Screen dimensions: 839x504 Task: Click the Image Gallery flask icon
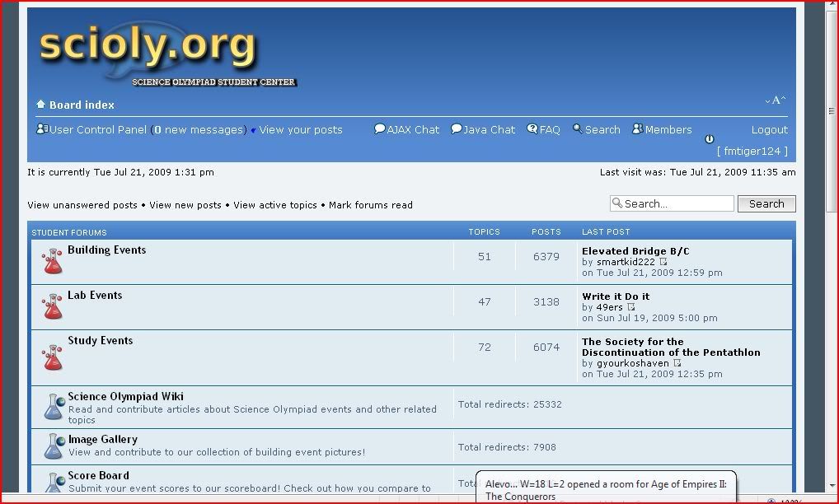click(54, 446)
